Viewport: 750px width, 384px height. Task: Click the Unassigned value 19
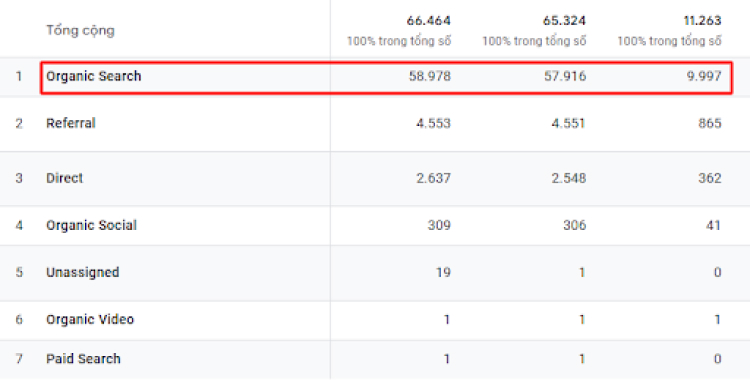coord(443,273)
